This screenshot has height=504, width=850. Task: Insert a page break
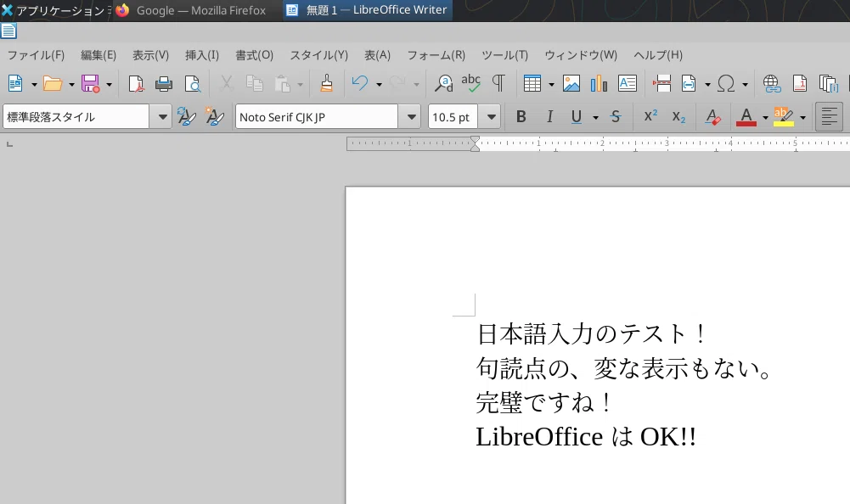pos(661,83)
